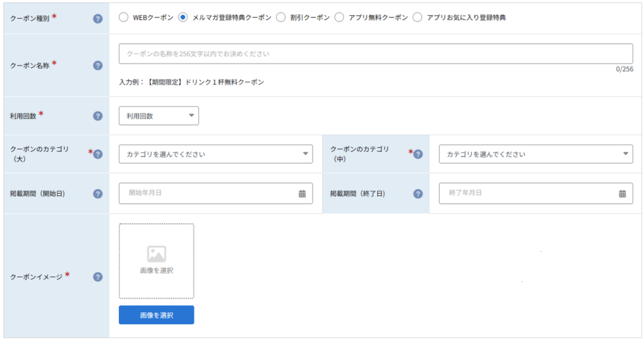The image size is (644, 340).
Task: Open the large category カテゴリを選んでください dropdown
Action: (216, 154)
